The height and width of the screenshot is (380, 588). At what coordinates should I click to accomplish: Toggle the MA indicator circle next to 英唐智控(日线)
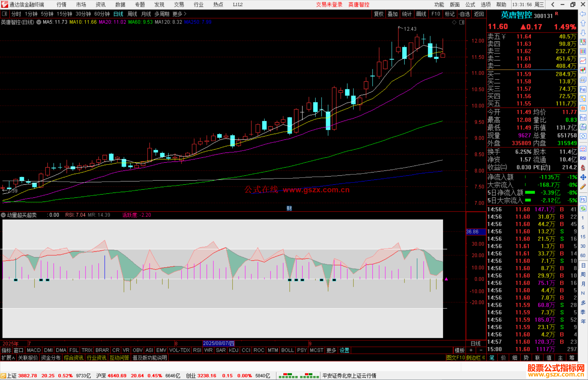(x=39, y=22)
